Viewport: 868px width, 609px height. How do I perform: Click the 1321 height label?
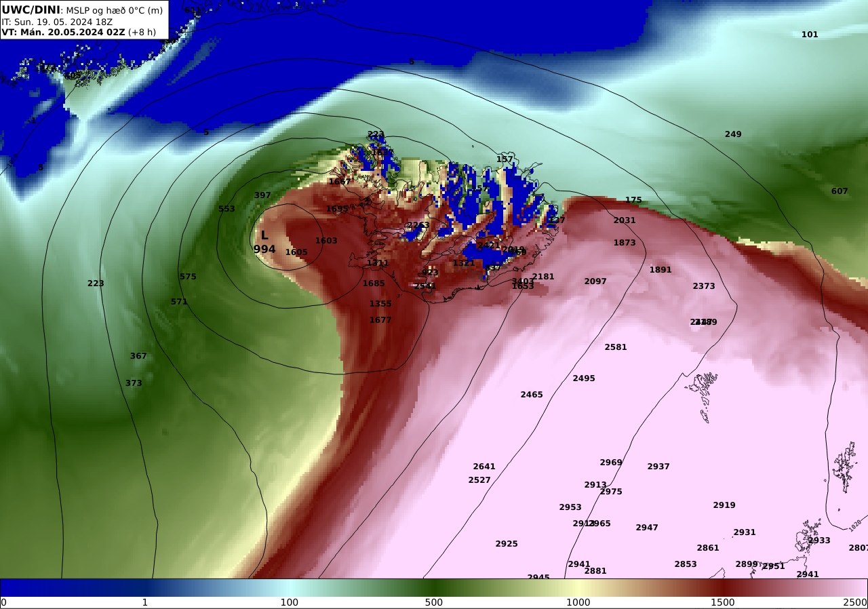(x=464, y=263)
